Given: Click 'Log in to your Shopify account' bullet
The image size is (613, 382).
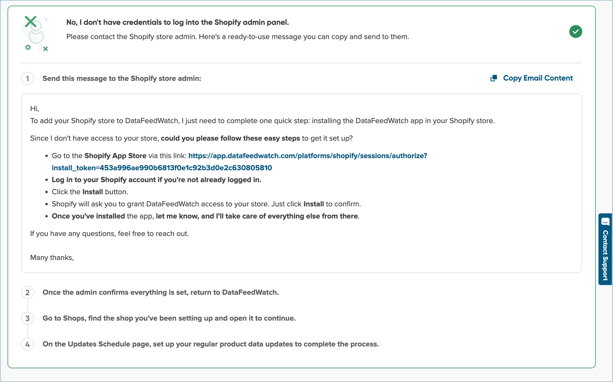Looking at the screenshot, I should pyautogui.click(x=156, y=180).
